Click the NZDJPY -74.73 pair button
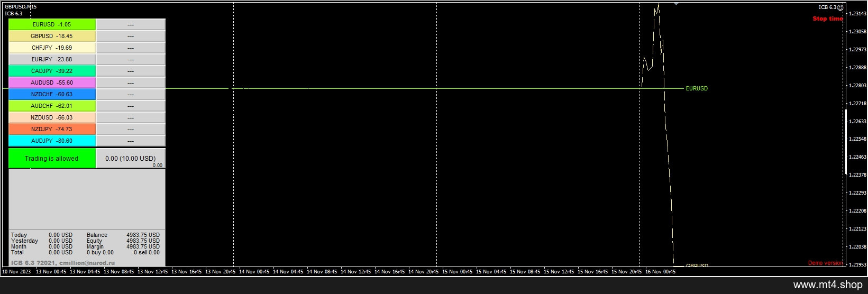 tap(52, 129)
